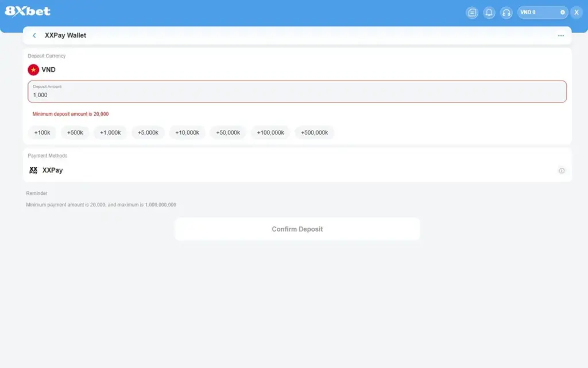Click the Vietnam flag currency icon

click(33, 70)
